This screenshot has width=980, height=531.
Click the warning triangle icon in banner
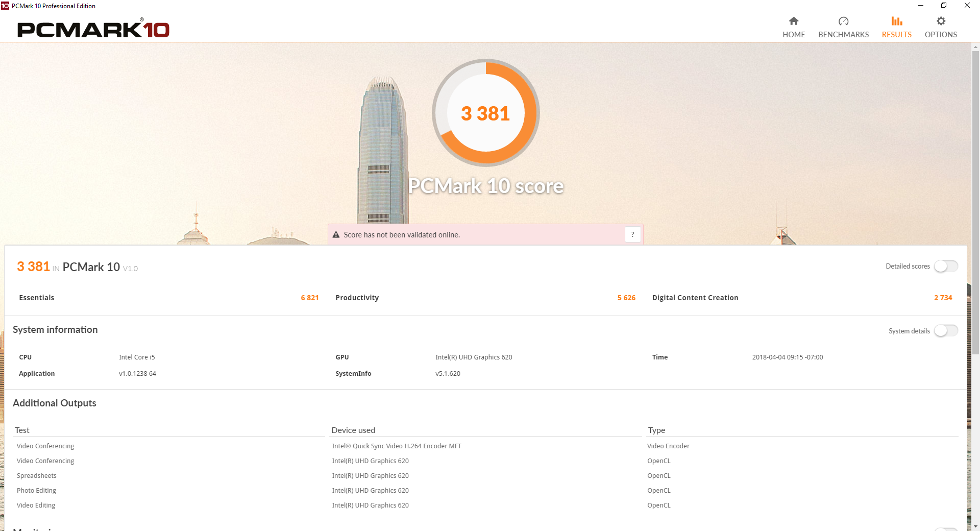[x=336, y=235]
